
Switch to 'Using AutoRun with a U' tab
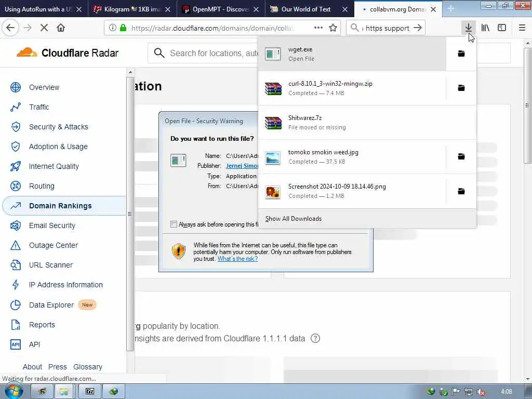38,9
